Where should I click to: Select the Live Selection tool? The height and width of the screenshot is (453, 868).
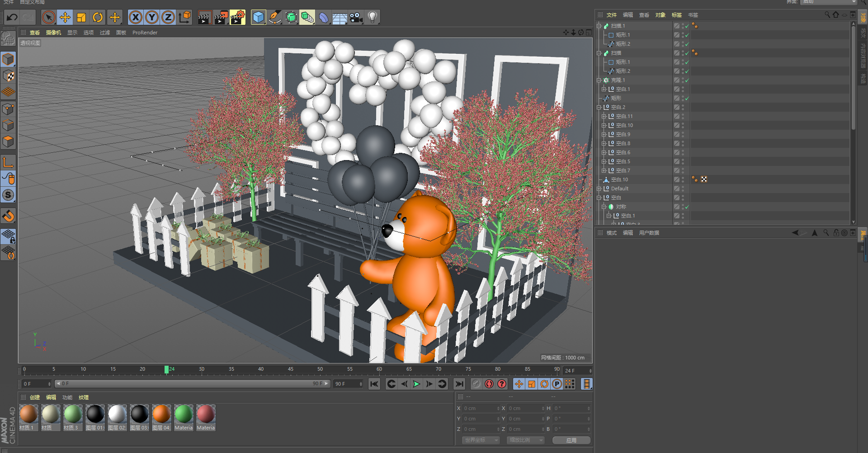48,18
